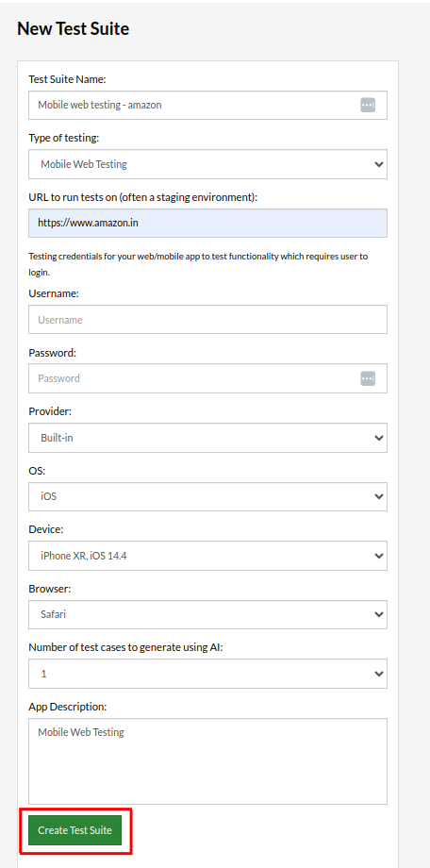Focus the Test Suite Name text field
Screen dimensions: 430x868
tap(207, 105)
